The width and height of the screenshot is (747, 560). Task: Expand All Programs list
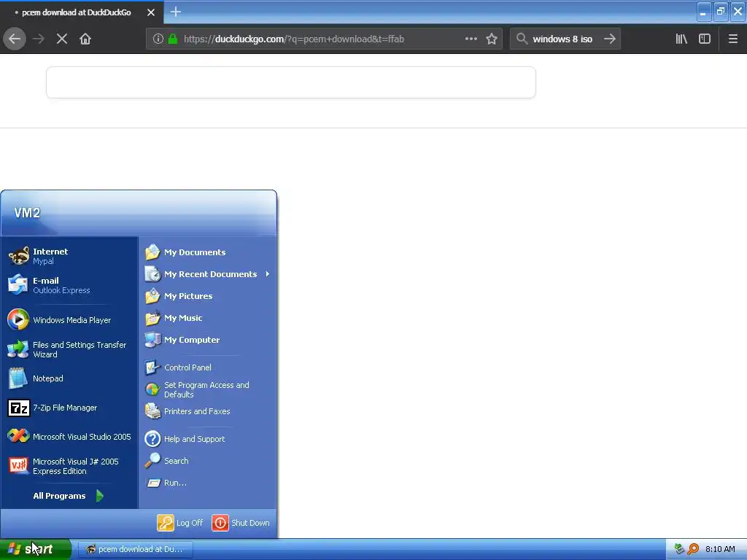point(68,496)
